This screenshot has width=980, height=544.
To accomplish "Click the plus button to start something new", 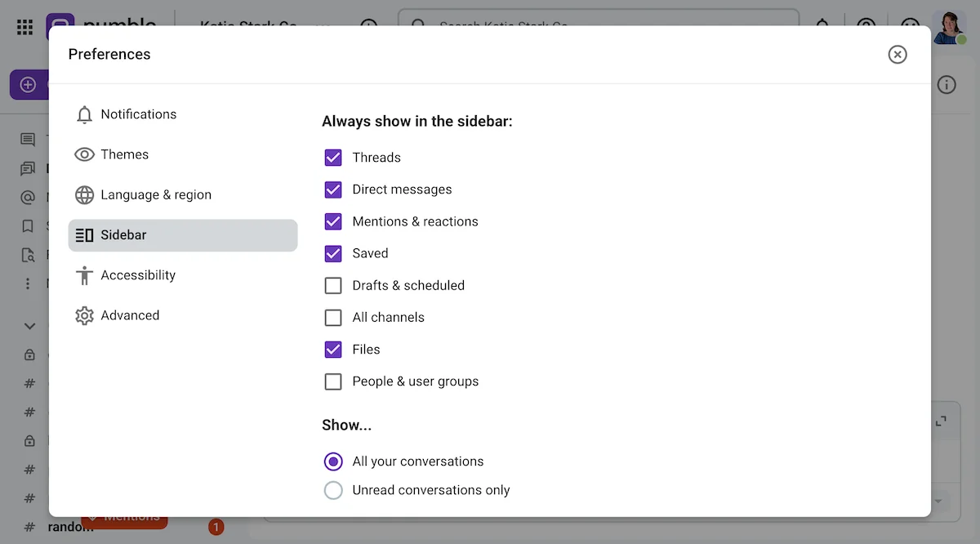I will tap(28, 84).
